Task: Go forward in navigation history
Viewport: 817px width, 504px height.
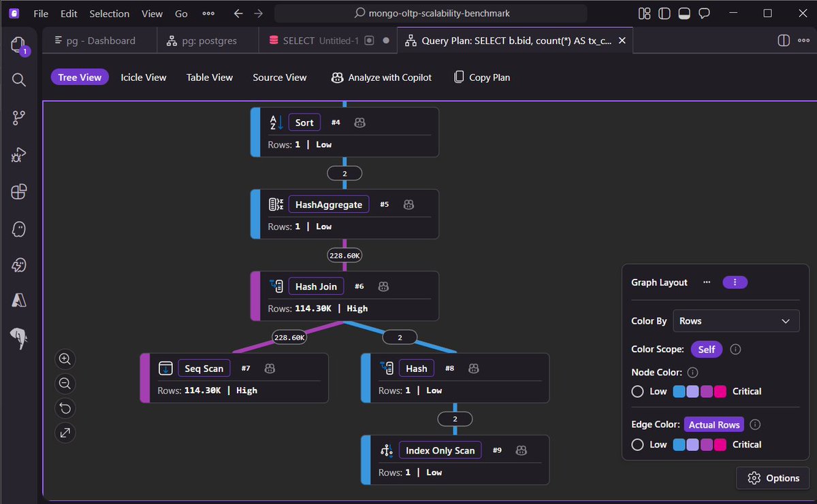Action: [x=258, y=14]
